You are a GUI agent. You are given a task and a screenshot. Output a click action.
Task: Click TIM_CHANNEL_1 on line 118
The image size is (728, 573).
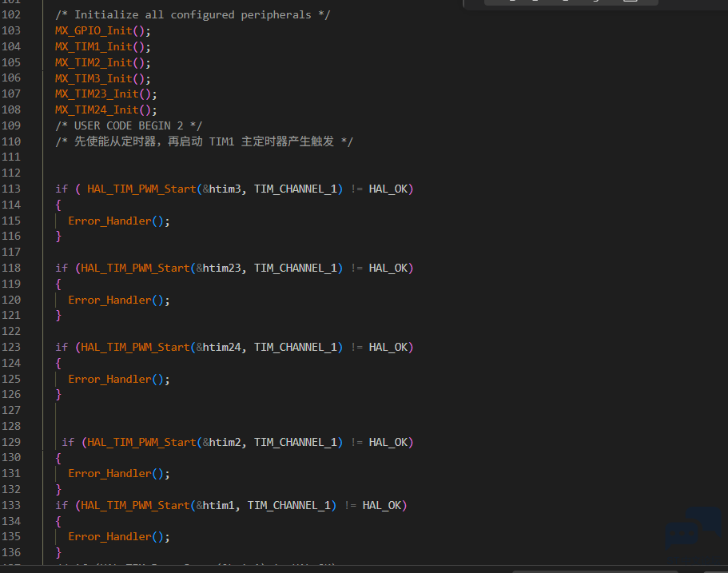(296, 269)
